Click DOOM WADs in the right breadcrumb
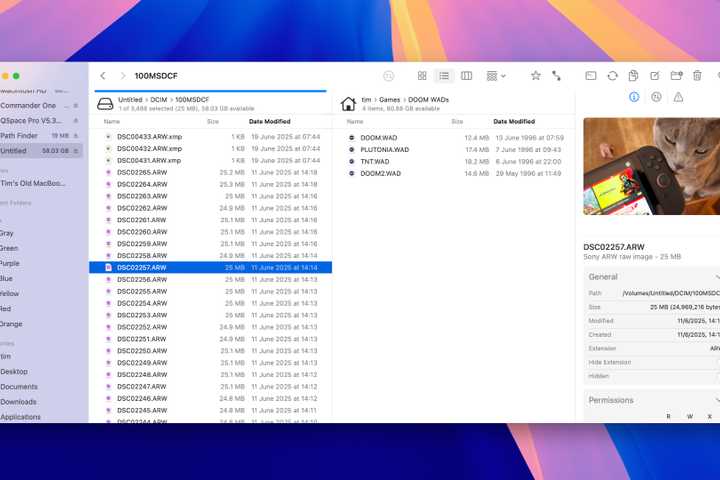 (428, 100)
